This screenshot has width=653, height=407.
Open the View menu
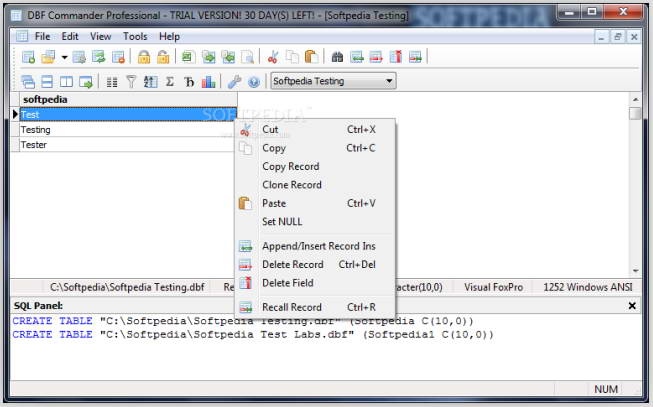(x=101, y=37)
